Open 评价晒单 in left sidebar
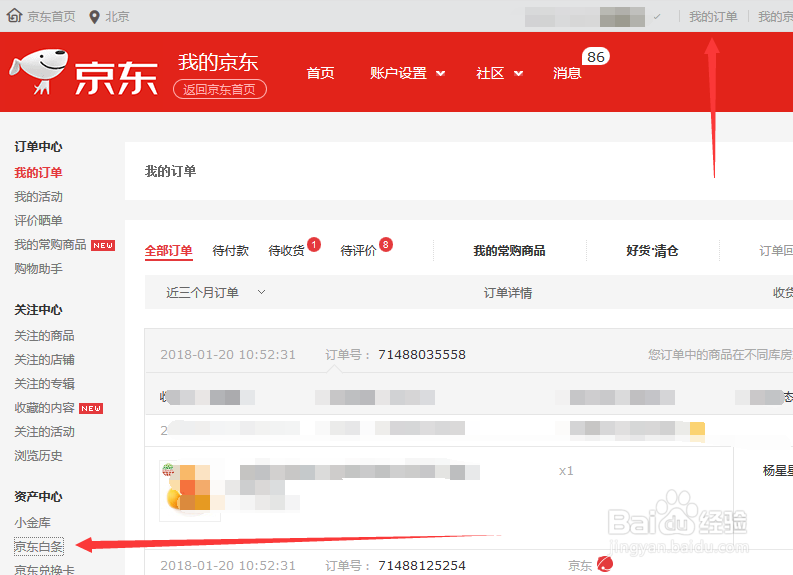The image size is (793, 575). point(38,220)
